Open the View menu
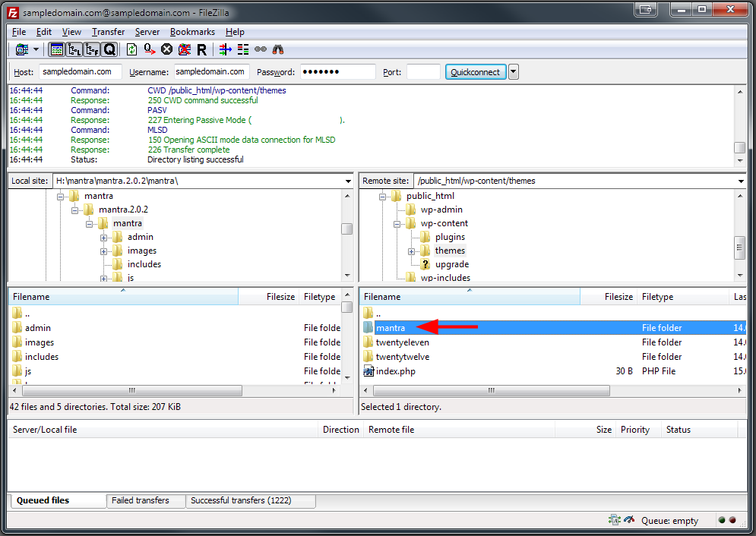756x536 pixels. pos(71,32)
